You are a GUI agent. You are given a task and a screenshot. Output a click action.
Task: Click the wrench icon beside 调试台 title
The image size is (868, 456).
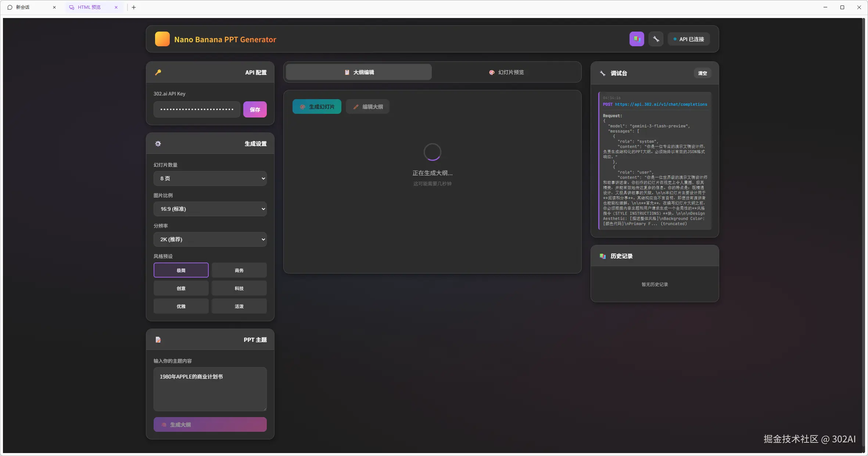tap(603, 73)
